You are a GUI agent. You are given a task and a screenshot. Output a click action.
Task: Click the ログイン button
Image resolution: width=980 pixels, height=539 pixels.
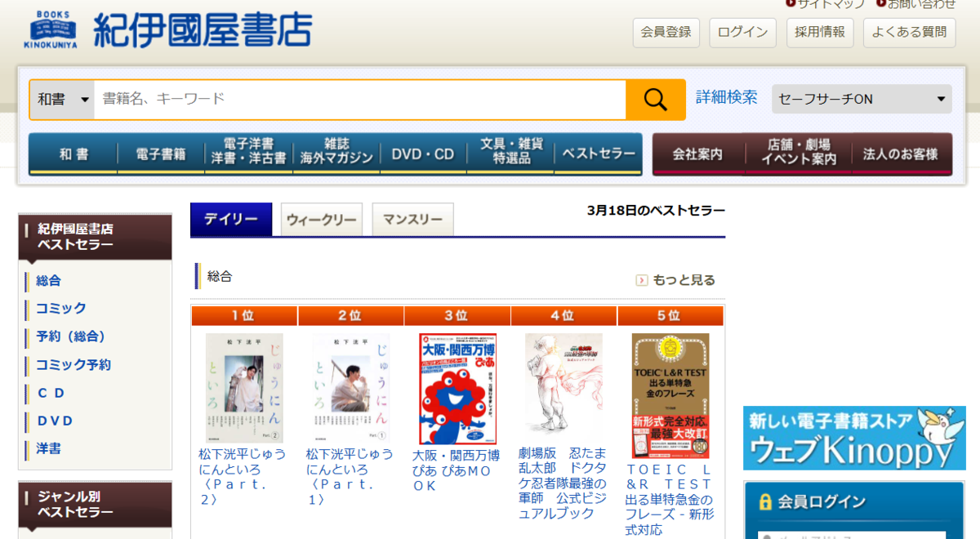(x=742, y=32)
